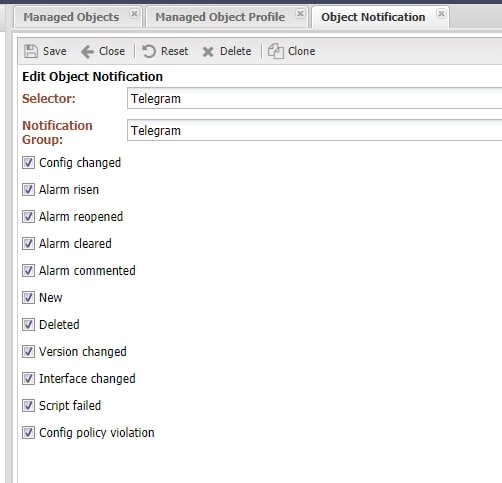Click the Reset button label
Screen dimensions: 502x483
tap(175, 51)
